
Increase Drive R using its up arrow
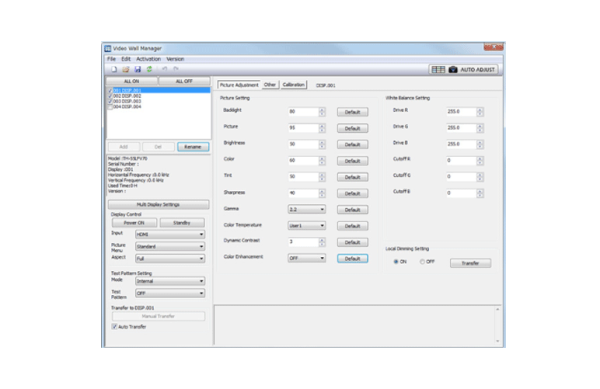point(480,109)
